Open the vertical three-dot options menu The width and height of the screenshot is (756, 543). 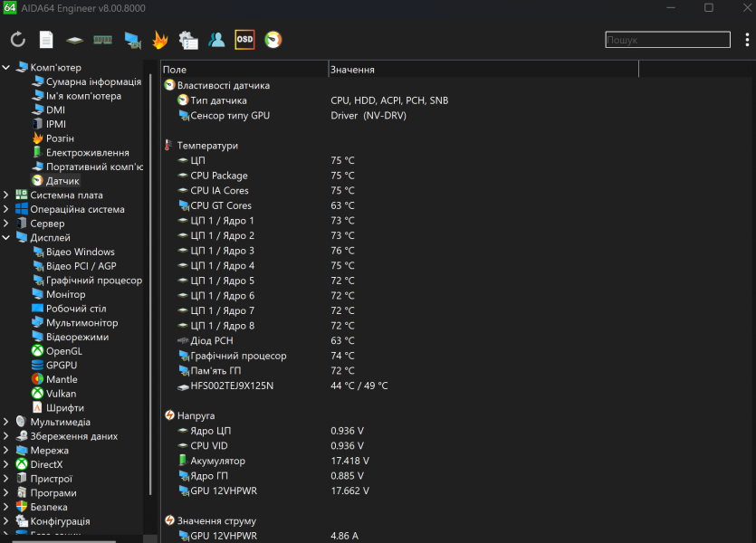pos(747,40)
